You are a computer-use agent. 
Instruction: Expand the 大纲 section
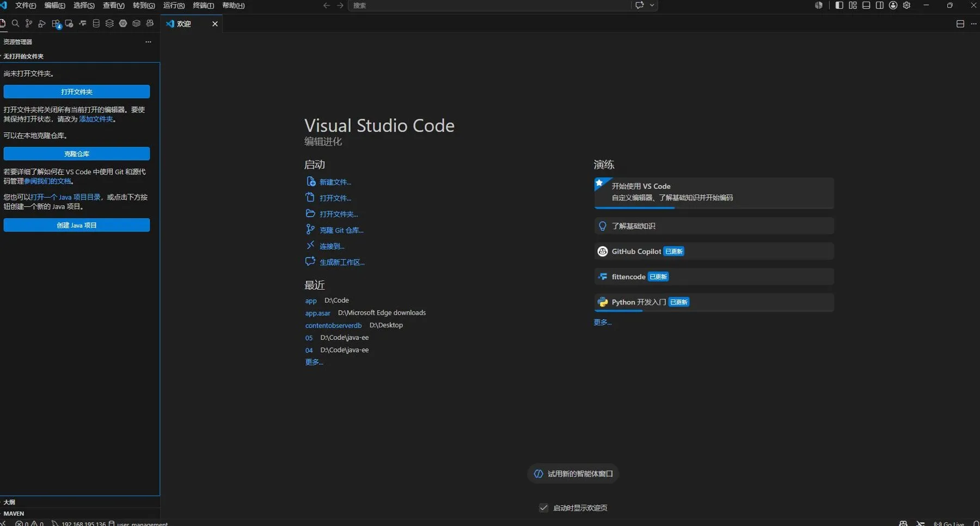80,502
